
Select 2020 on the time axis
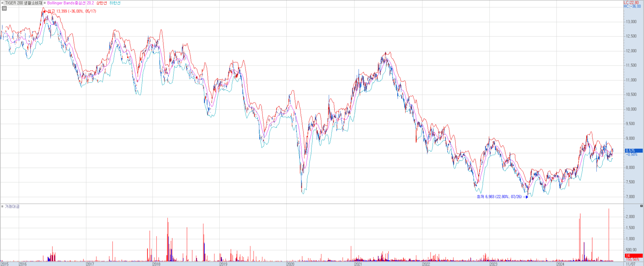point(290,264)
